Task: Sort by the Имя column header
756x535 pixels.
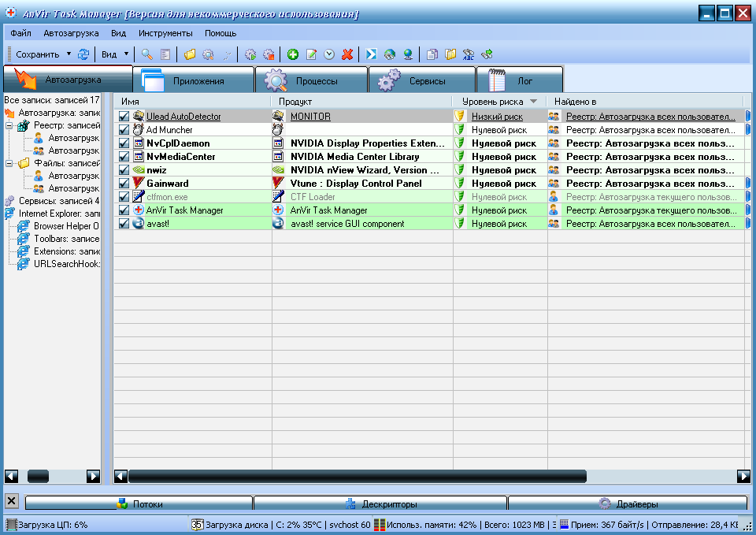Action: click(192, 102)
